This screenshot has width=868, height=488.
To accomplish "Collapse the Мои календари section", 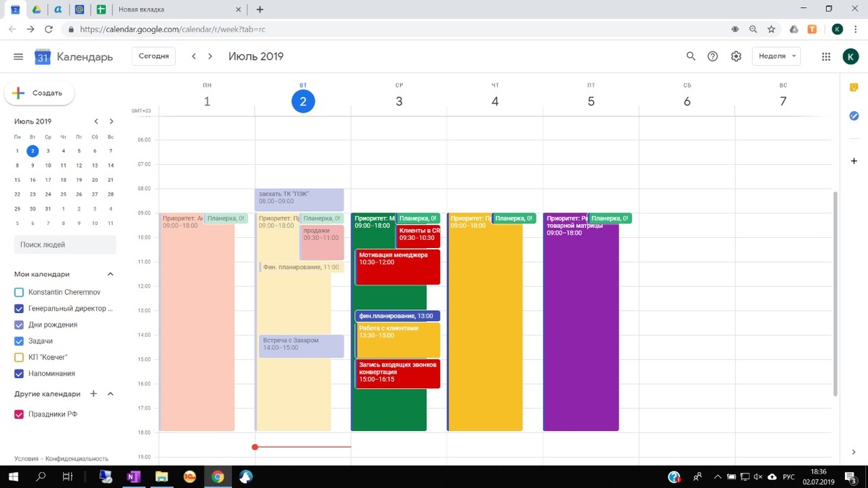I will [x=111, y=275].
